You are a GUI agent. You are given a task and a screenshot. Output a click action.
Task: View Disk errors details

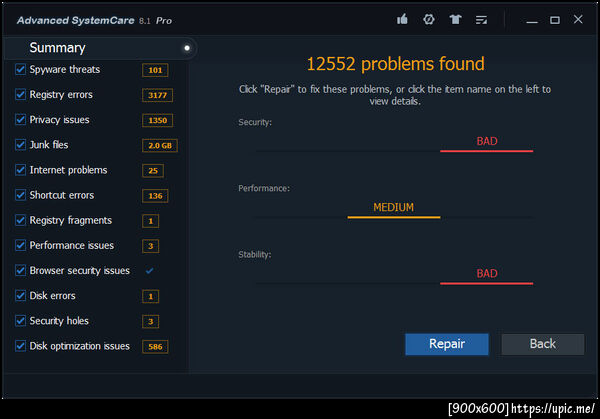point(52,295)
